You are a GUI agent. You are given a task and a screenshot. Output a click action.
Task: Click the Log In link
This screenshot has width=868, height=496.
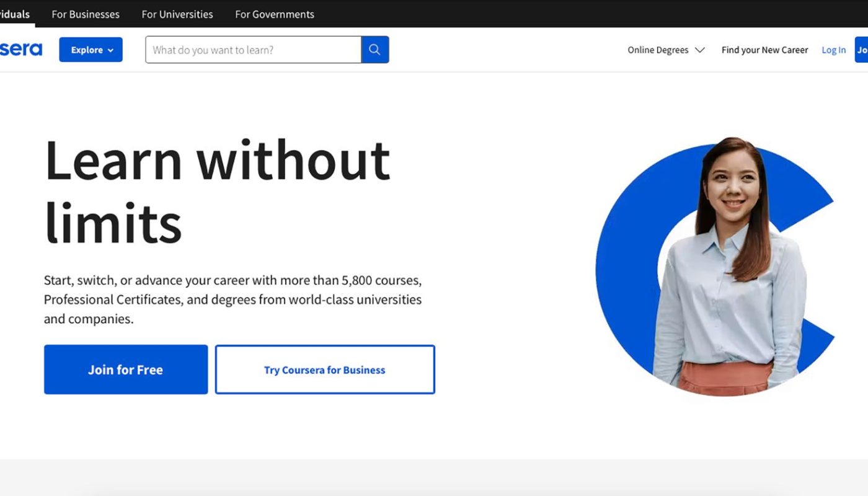[x=833, y=50]
